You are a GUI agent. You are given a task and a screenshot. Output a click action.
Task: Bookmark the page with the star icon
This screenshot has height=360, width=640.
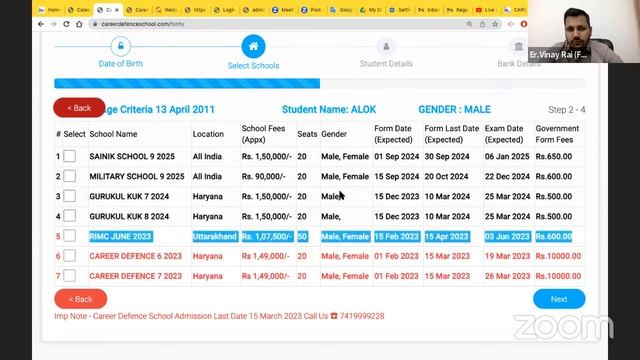pyautogui.click(x=495, y=24)
